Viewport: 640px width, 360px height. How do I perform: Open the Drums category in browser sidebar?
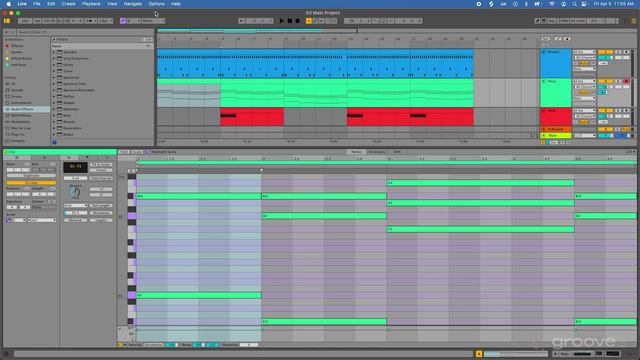click(x=16, y=96)
